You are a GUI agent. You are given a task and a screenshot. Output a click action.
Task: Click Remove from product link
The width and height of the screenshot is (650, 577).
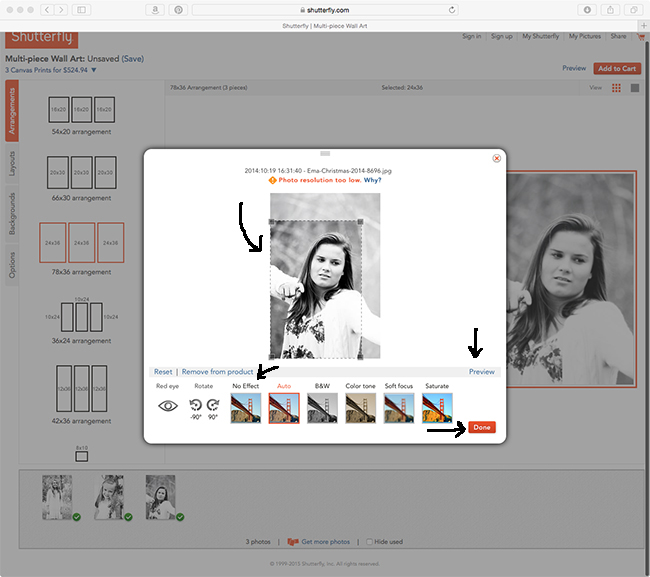[x=217, y=372]
